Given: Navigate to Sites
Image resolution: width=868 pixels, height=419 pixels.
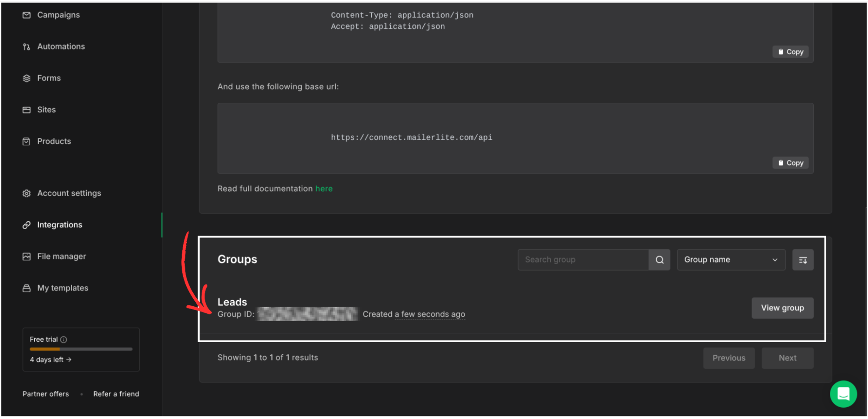Looking at the screenshot, I should [46, 110].
